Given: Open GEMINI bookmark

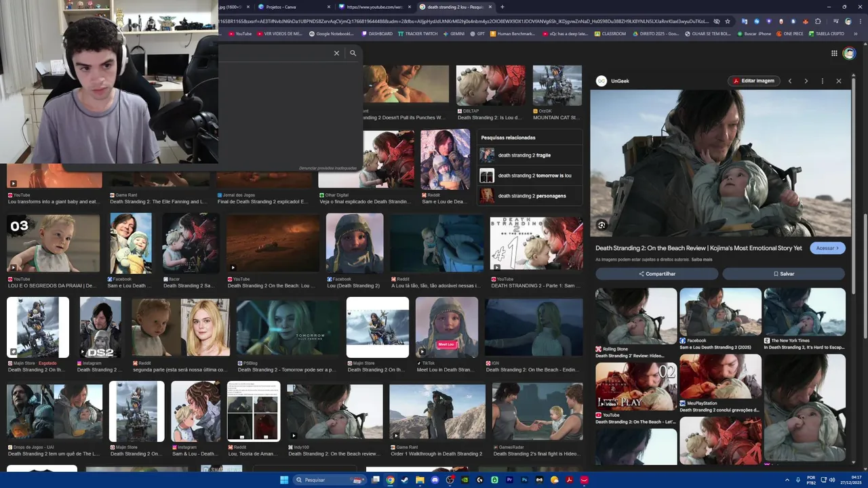Looking at the screenshot, I should pyautogui.click(x=454, y=33).
